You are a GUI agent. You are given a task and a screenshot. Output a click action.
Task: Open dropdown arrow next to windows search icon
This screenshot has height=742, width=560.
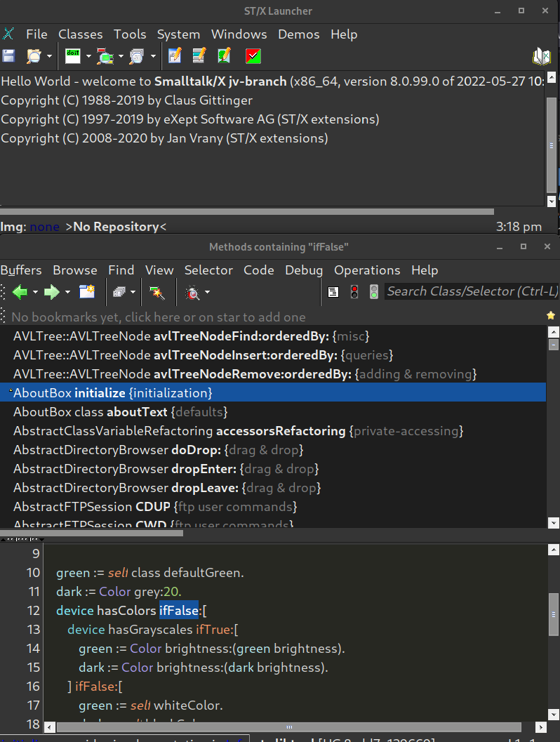coord(153,56)
